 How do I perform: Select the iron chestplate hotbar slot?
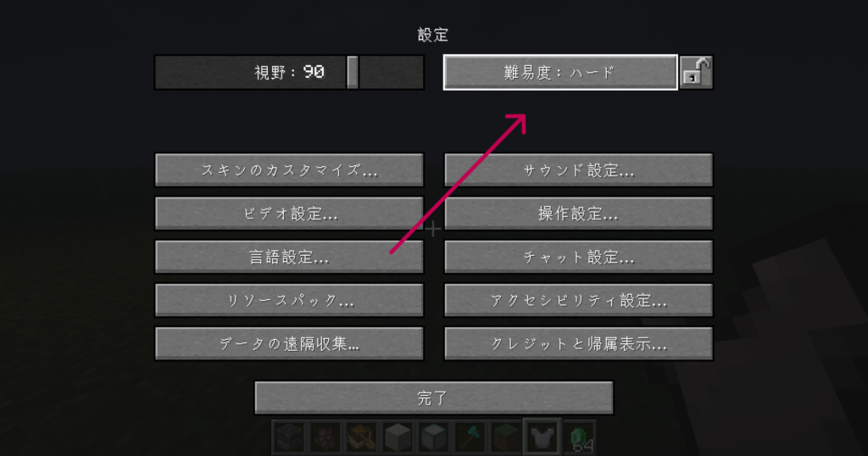(542, 437)
